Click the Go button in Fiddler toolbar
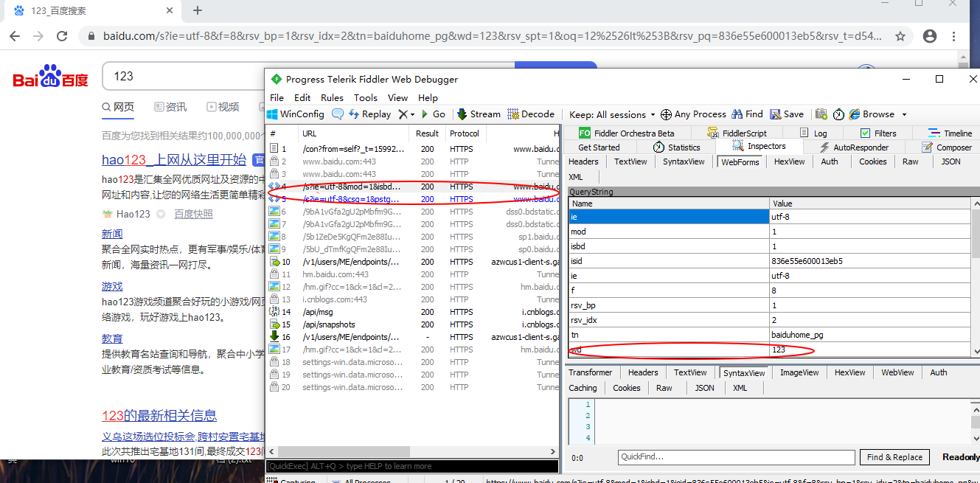 434,114
